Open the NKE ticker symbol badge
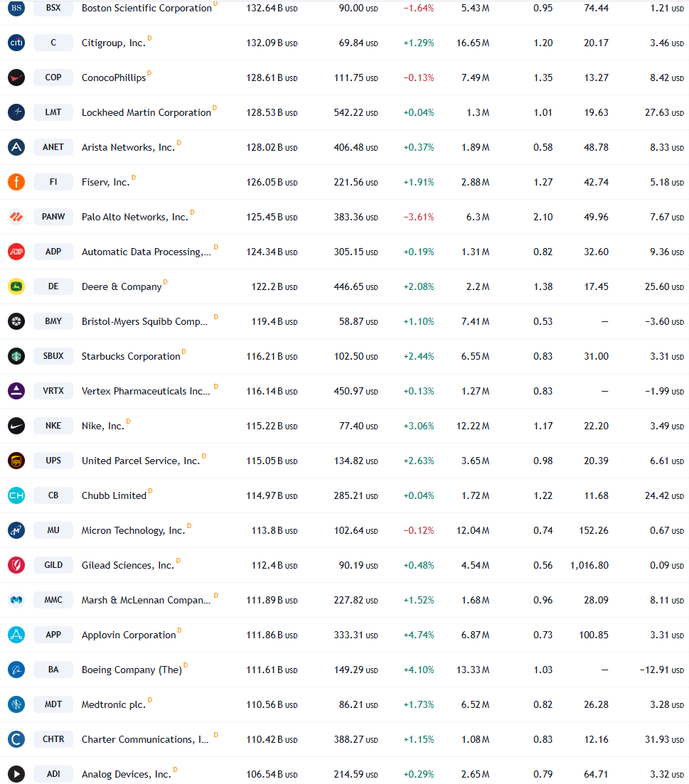This screenshot has height=784, width=689. coord(53,426)
